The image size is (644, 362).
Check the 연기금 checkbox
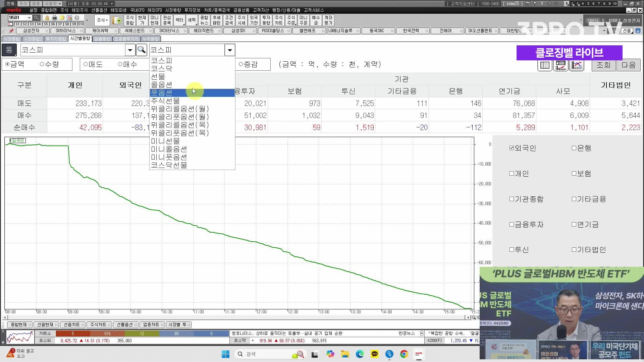click(x=574, y=224)
